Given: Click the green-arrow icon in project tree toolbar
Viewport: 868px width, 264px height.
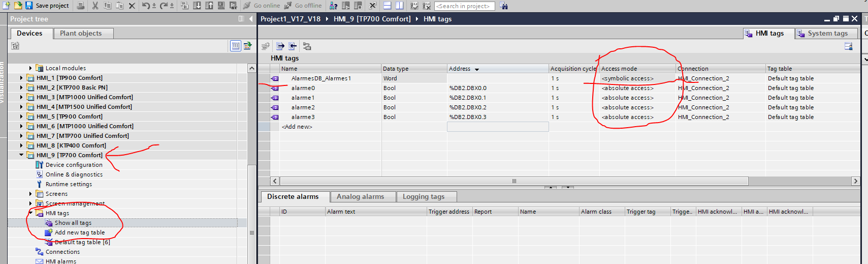Looking at the screenshot, I should click(x=247, y=46).
